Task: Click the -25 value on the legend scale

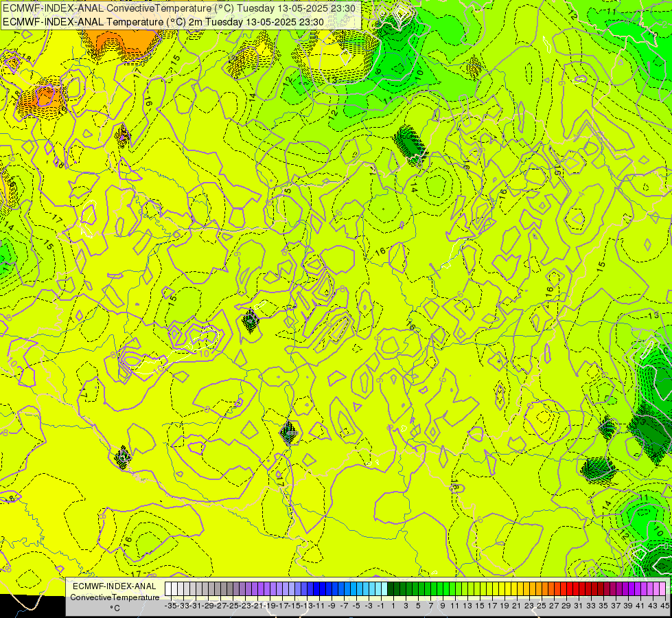Action: [x=232, y=606]
